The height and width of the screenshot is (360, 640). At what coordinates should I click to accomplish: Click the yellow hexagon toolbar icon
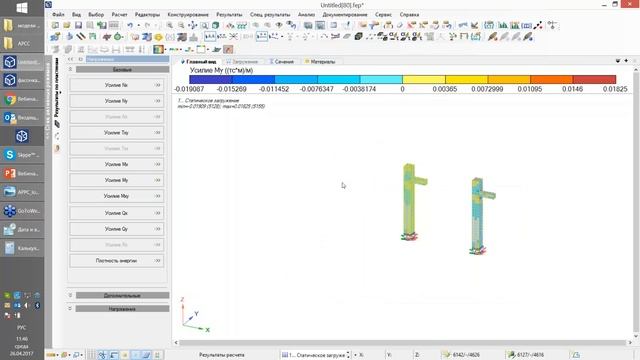pyautogui.click(x=158, y=37)
